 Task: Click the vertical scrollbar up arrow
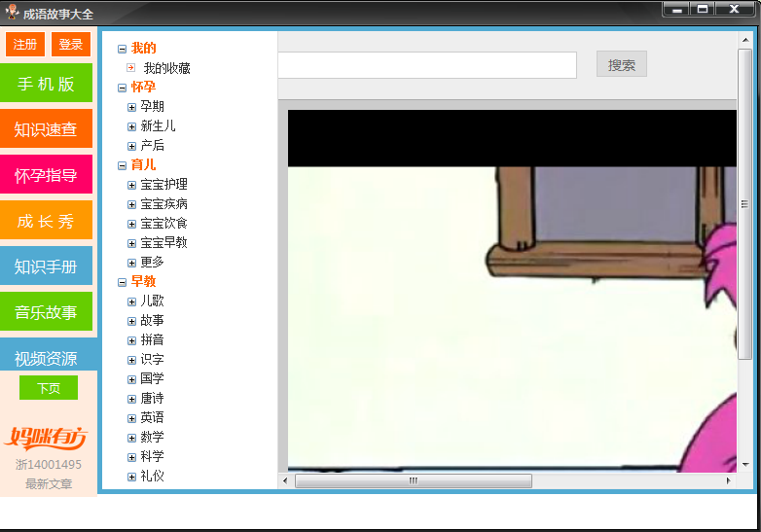pos(745,40)
